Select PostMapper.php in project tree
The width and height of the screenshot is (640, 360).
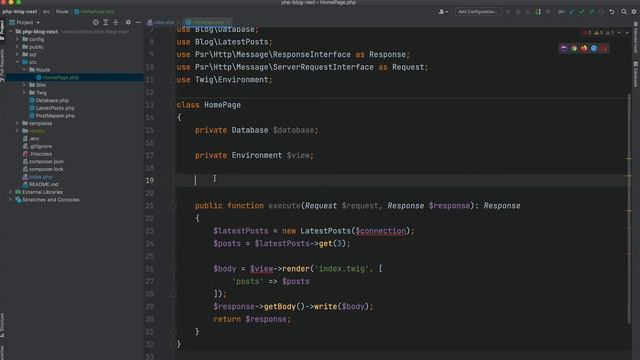click(x=51, y=116)
